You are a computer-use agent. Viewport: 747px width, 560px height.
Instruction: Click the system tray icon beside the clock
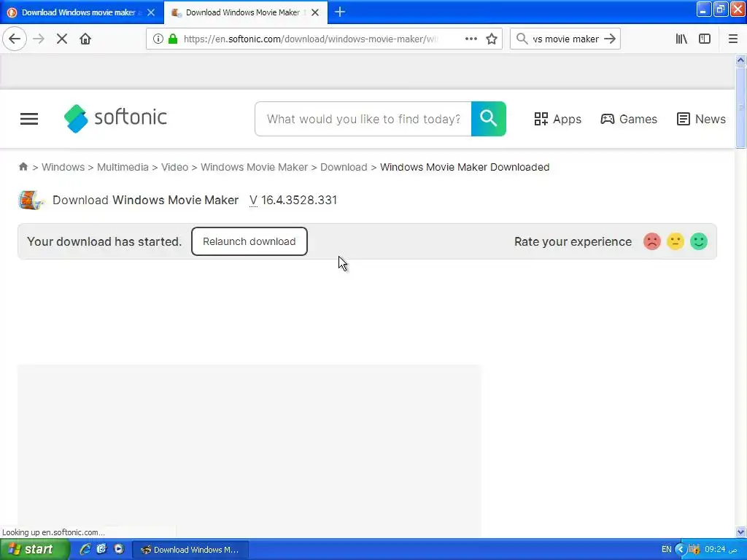694,550
